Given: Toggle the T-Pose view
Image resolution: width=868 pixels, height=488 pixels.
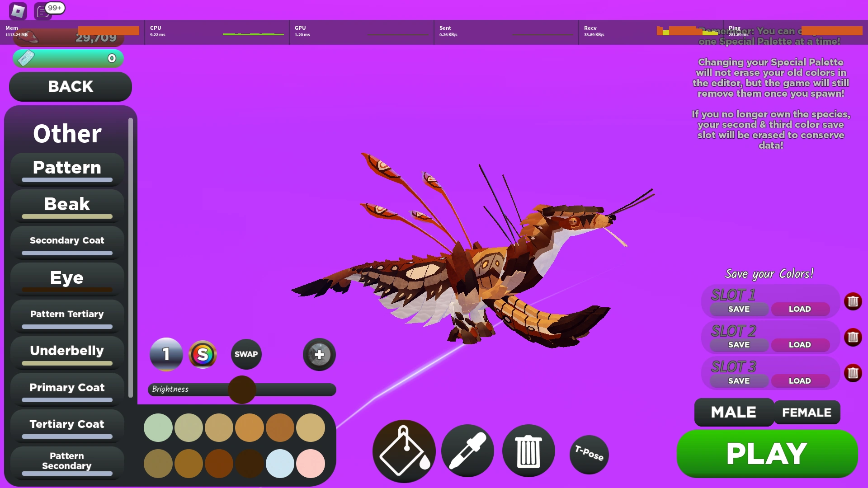Looking at the screenshot, I should click(x=589, y=454).
